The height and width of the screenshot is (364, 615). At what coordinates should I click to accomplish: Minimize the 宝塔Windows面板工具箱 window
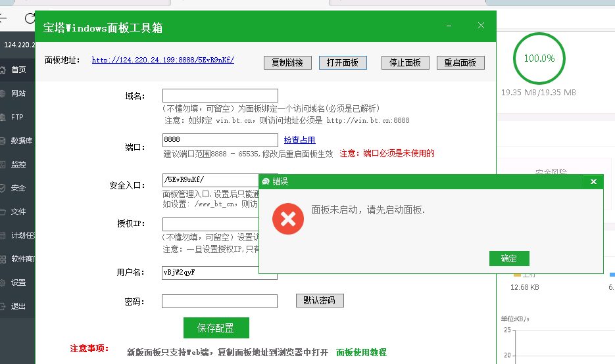click(x=449, y=26)
